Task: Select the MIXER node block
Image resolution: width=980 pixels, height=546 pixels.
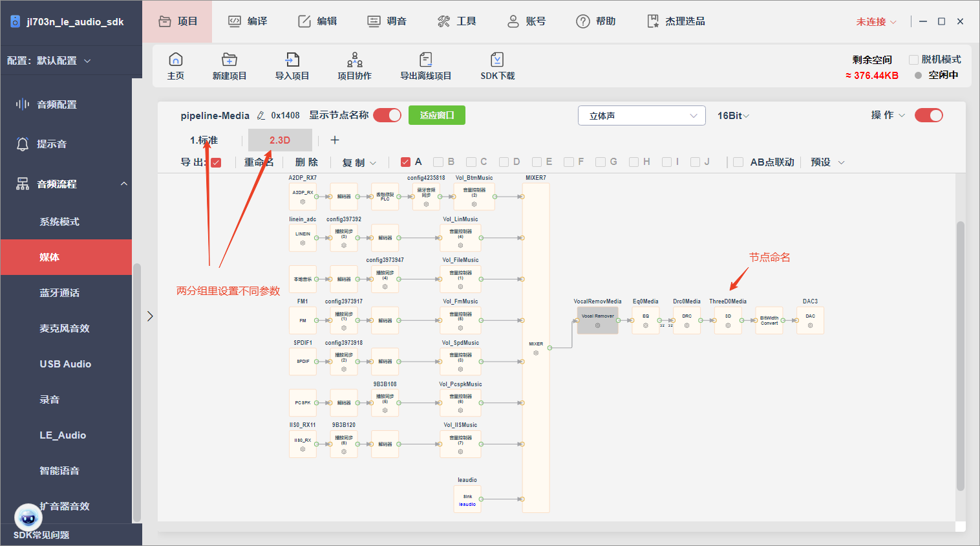Action: 536,348
